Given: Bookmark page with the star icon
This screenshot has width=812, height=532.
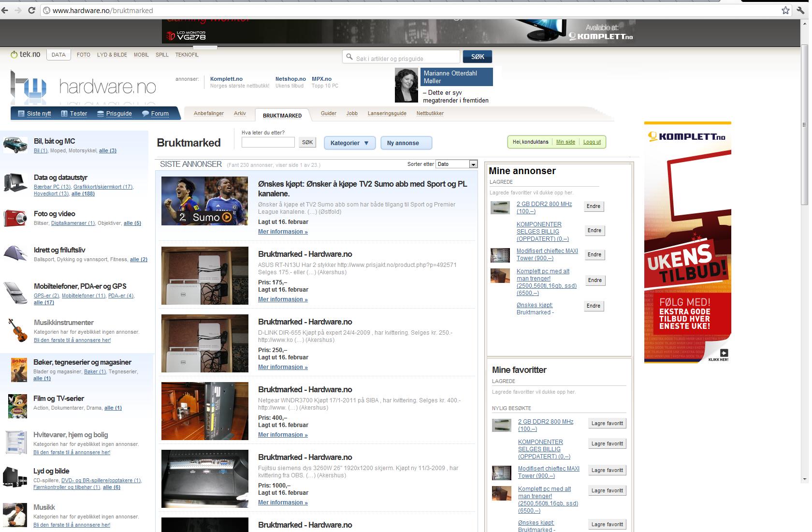Looking at the screenshot, I should [785, 10].
